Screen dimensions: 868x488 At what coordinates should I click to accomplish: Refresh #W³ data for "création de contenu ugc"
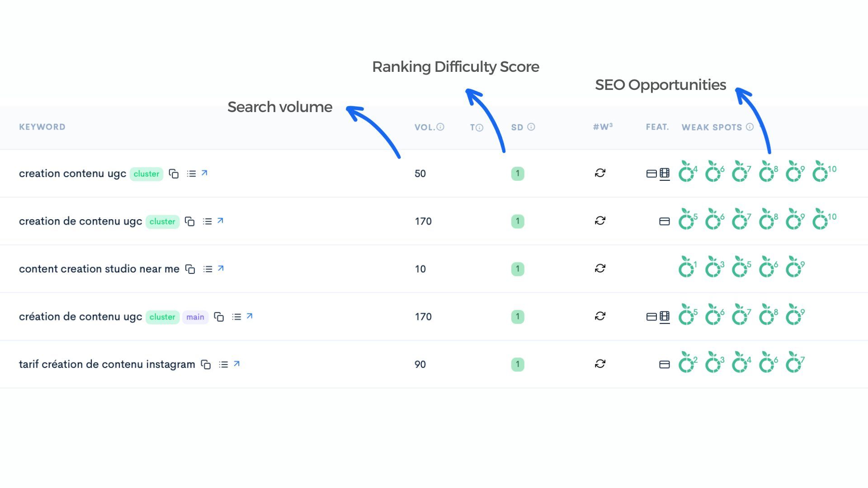tap(600, 316)
